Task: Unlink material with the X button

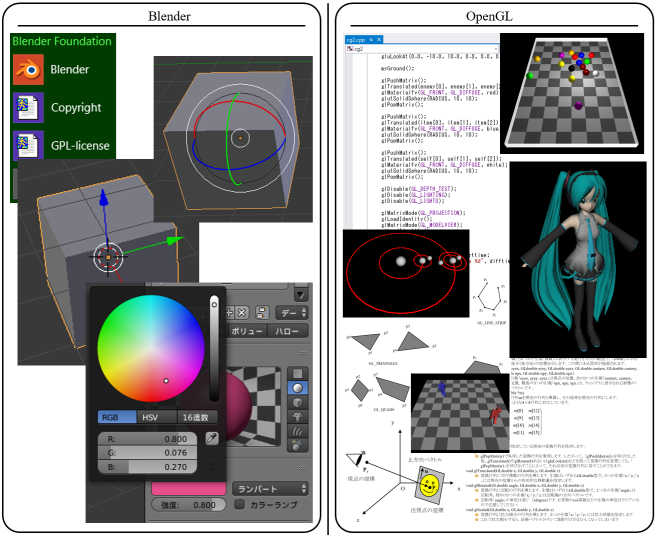Action: 241,313
